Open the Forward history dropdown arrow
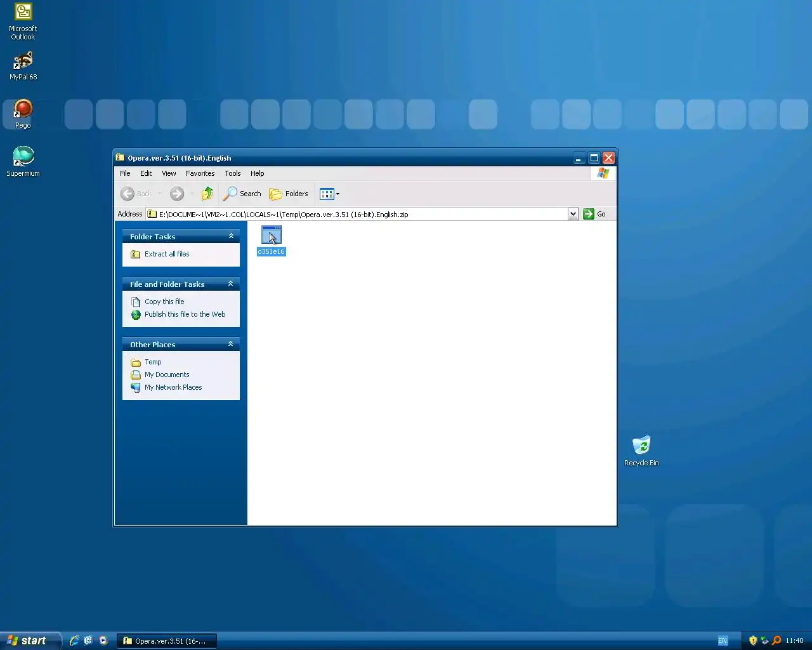The width and height of the screenshot is (812, 650). [x=191, y=194]
